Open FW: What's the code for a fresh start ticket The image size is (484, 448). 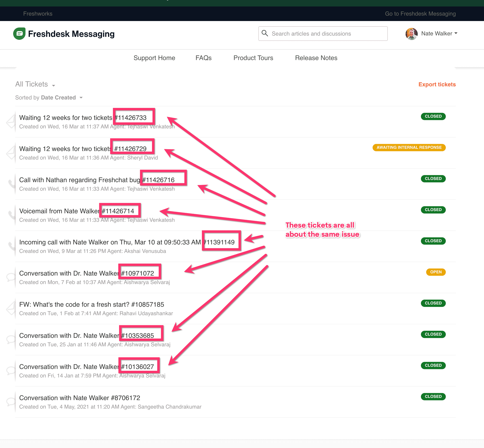(92, 304)
